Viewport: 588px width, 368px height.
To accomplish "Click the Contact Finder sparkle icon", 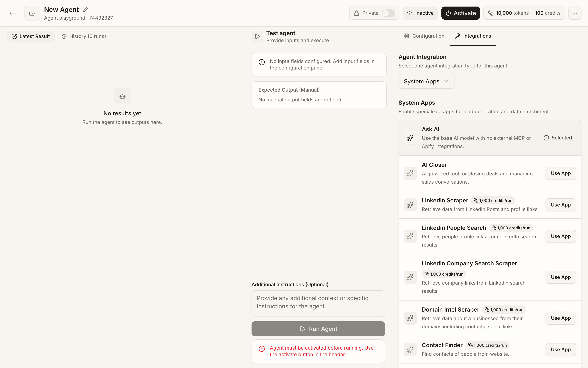I will [x=410, y=350].
